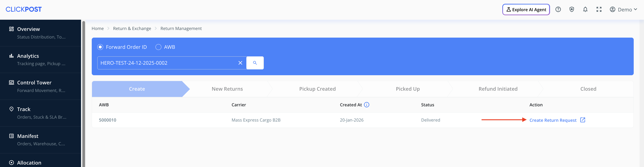Click the Analytics bar chart icon
Screen dimensions: 644x167
pyautogui.click(x=11, y=56)
